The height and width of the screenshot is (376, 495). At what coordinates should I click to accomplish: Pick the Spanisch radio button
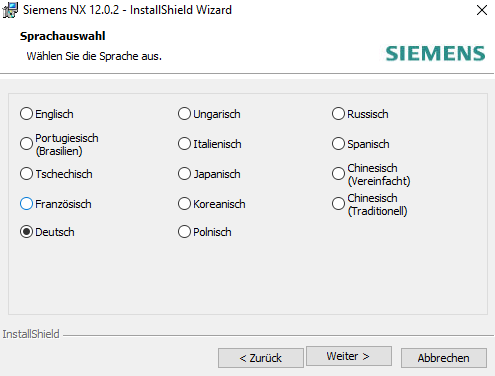pos(338,144)
